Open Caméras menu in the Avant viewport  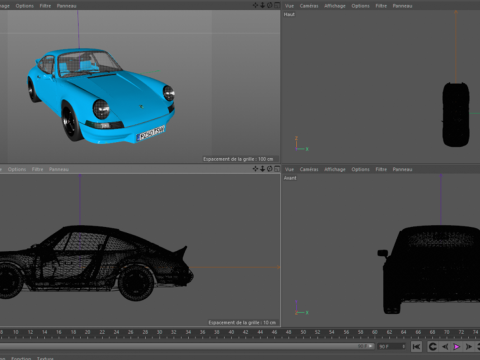click(x=309, y=169)
